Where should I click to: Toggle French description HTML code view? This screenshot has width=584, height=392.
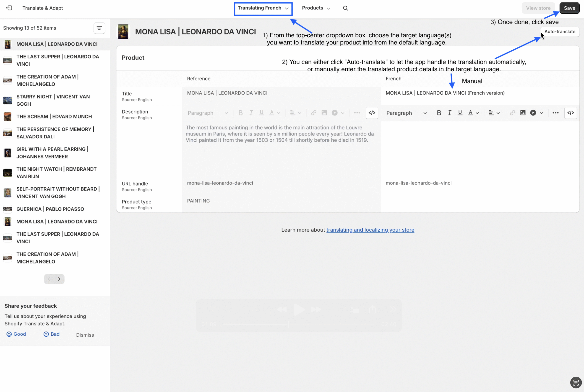click(571, 113)
